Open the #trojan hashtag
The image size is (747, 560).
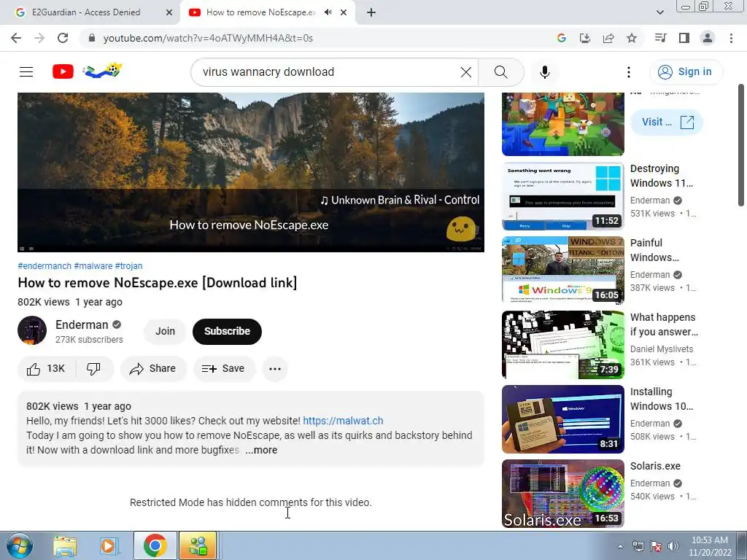[x=128, y=265]
